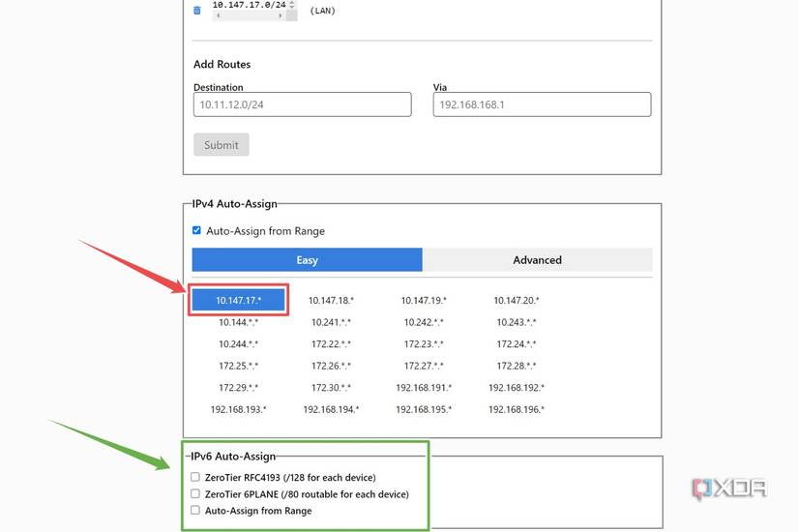Screen dimensions: 798x532
Task: Check IPv6 Auto-Assign from Range
Action: tap(195, 510)
